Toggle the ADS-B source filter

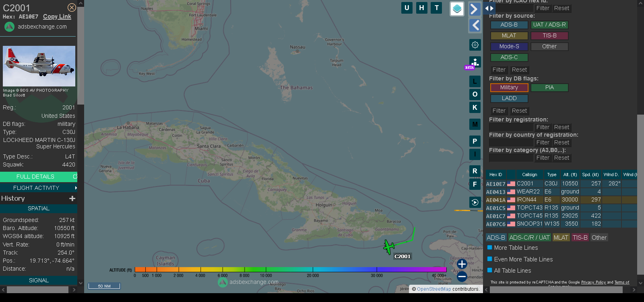tap(509, 25)
